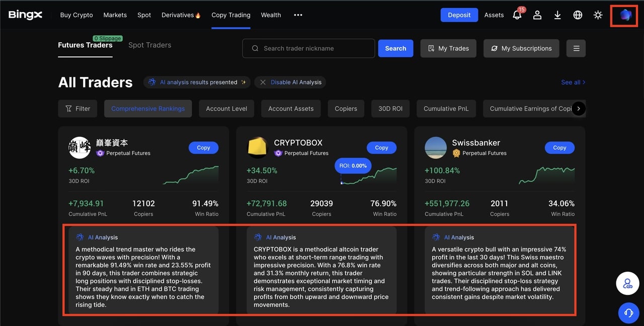This screenshot has width=644, height=326.
Task: Click Swissbanker ROI mini chart
Action: click(x=547, y=175)
